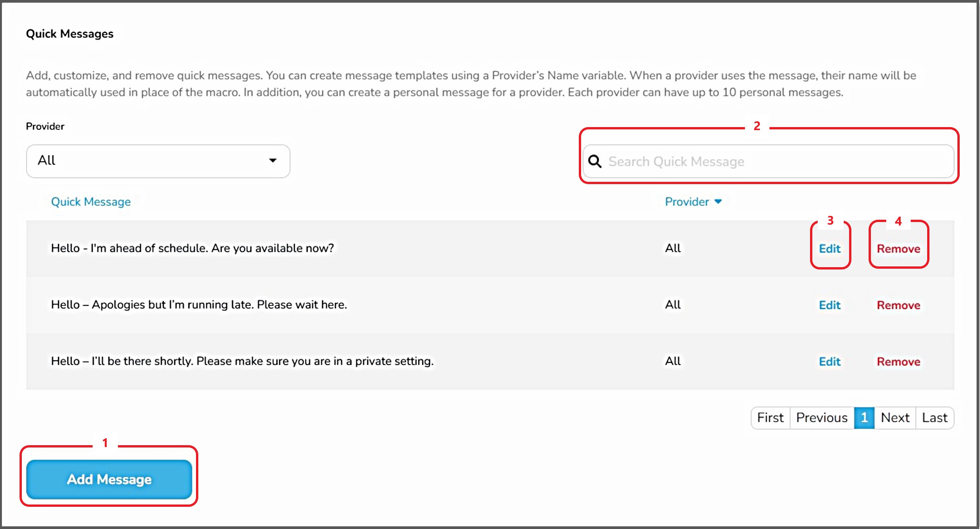Go to the First page

[x=770, y=418]
